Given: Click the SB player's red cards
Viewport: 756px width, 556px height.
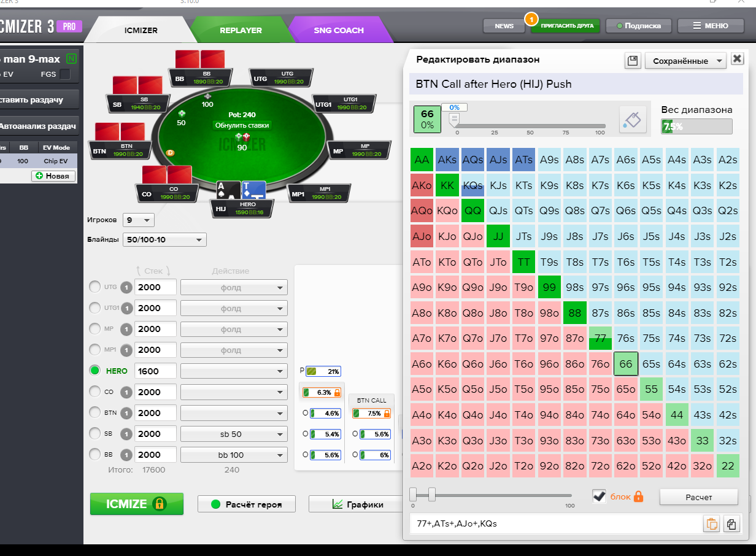Looking at the screenshot, I should tap(137, 85).
